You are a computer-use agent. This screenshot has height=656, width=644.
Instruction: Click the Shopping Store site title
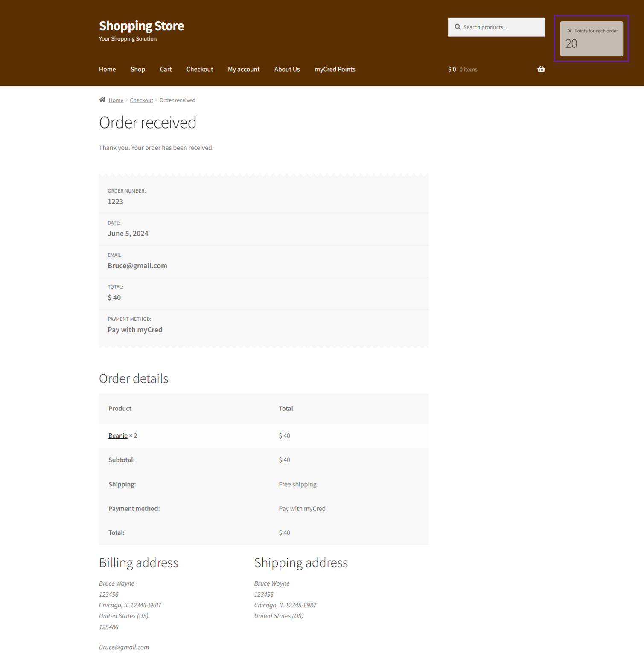(x=141, y=26)
